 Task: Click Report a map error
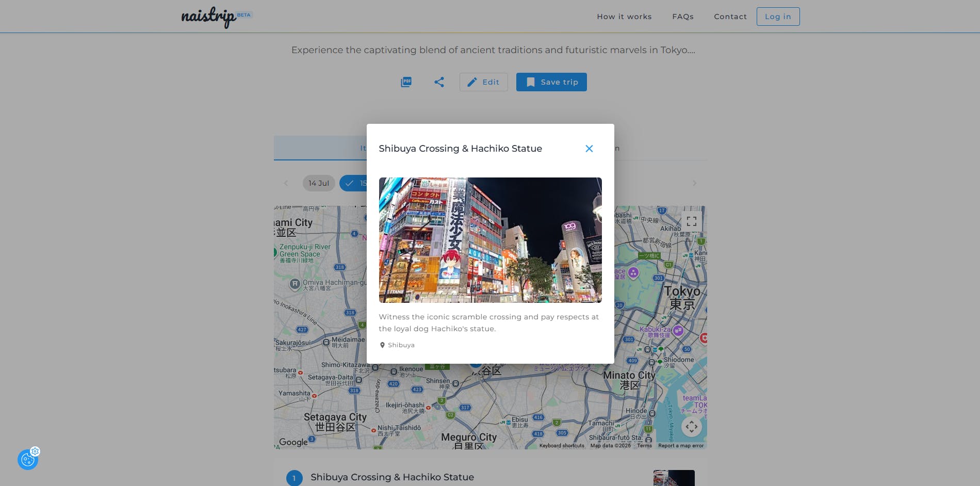click(x=681, y=446)
